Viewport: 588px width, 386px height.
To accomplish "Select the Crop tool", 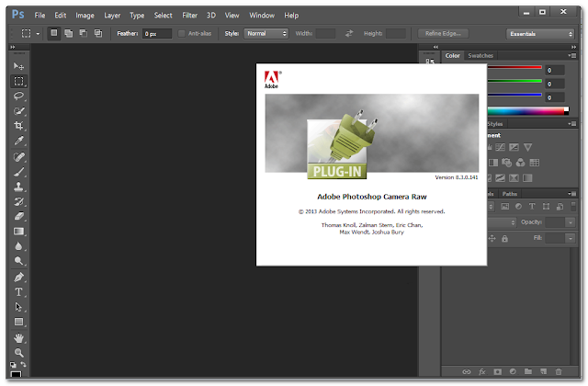I will click(18, 126).
